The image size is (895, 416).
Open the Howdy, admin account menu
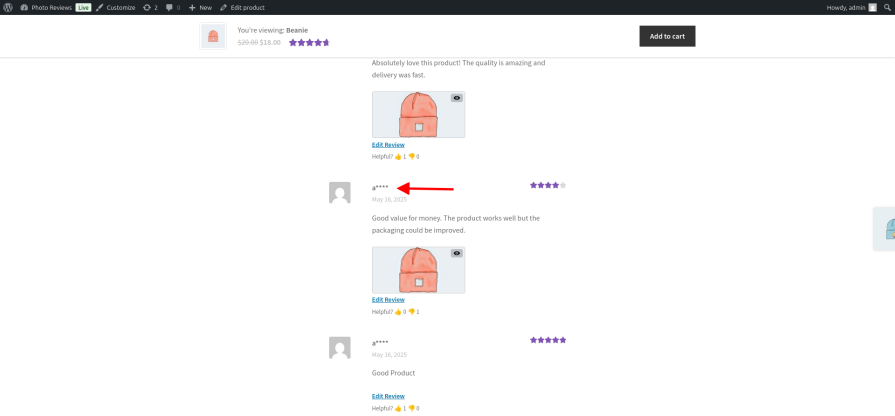click(850, 7)
